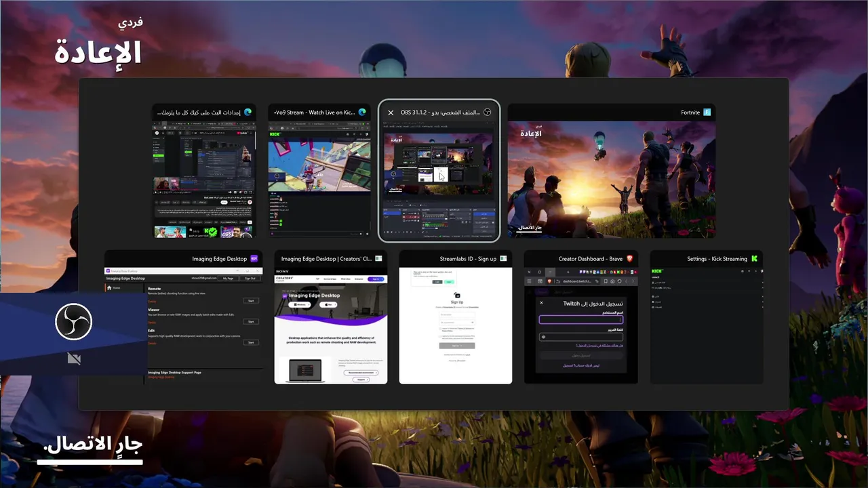This screenshot has width=868, height=488.
Task: Click 'Imaging Edge Desktop | Creators' Cl...' title text
Action: 326,259
